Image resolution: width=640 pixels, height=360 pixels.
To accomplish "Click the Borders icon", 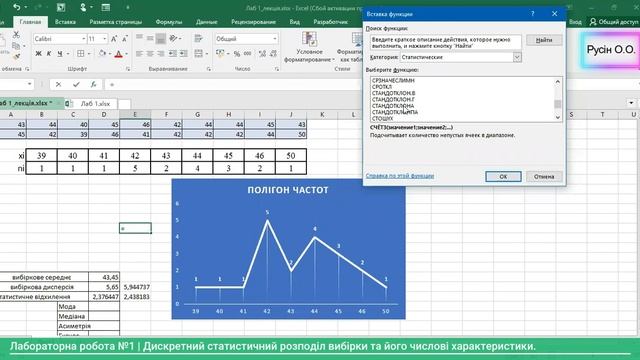I will coord(81,53).
